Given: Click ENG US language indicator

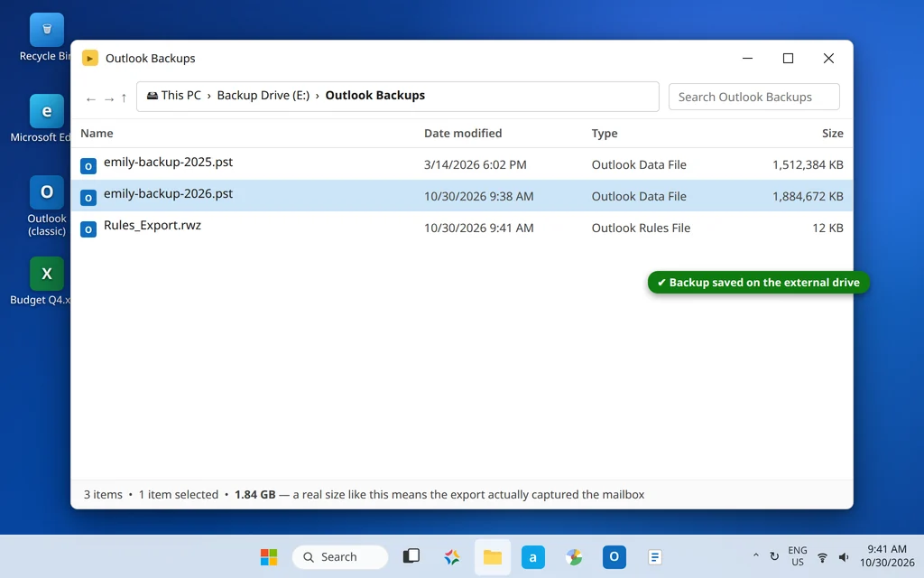Looking at the screenshot, I should click(x=798, y=556).
